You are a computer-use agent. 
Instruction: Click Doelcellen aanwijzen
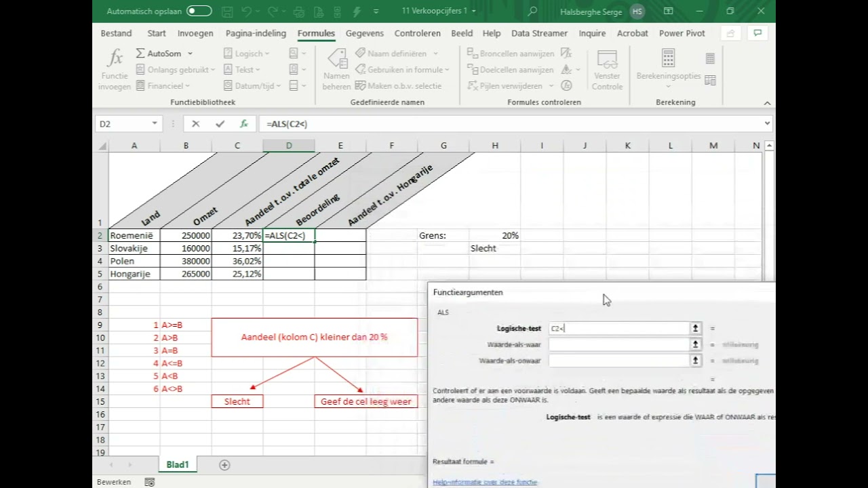point(510,70)
